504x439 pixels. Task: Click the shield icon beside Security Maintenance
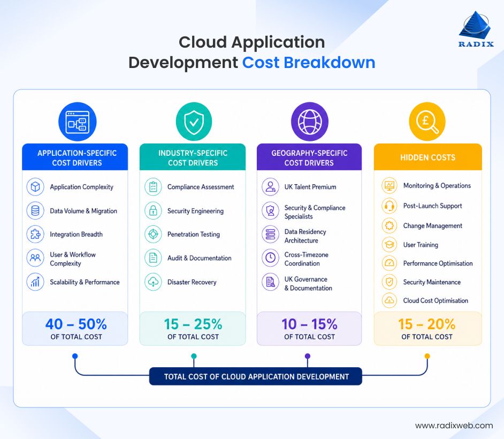pos(390,282)
